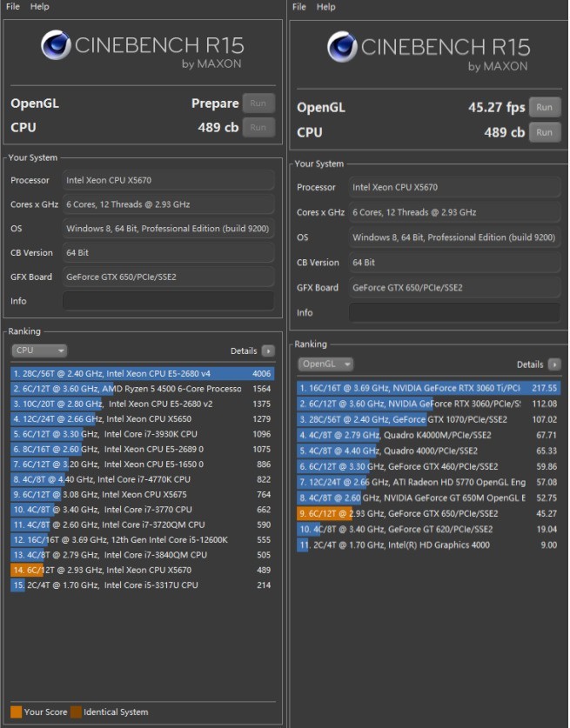
Task: Click the Details arrow in the OpenGL ranking panel
Action: coord(554,364)
